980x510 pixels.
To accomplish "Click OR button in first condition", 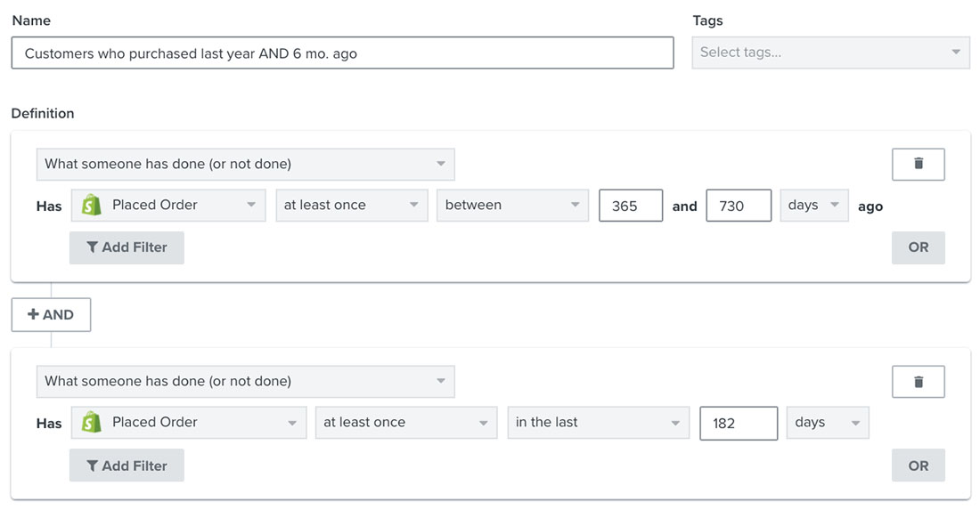I will click(x=918, y=247).
